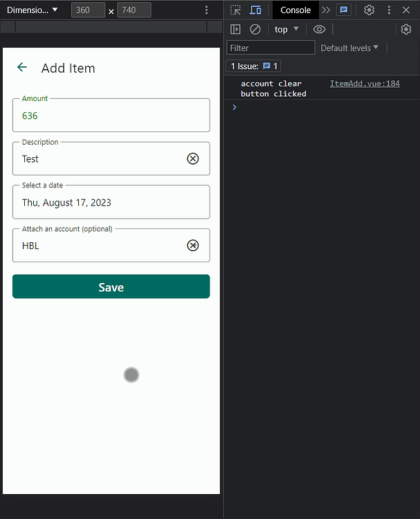
Task: Clear the Description field with the X icon
Action: [192, 159]
